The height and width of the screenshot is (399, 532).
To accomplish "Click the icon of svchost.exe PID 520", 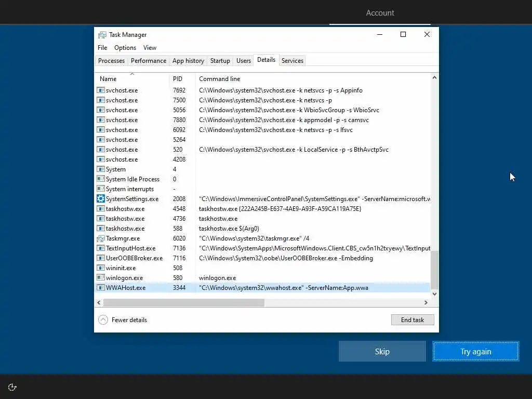I will click(x=101, y=150).
